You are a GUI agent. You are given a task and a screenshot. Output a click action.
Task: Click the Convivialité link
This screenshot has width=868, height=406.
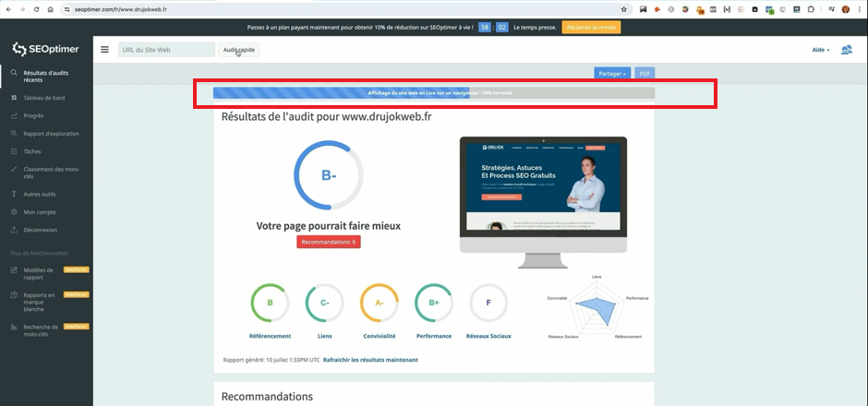[380, 336]
